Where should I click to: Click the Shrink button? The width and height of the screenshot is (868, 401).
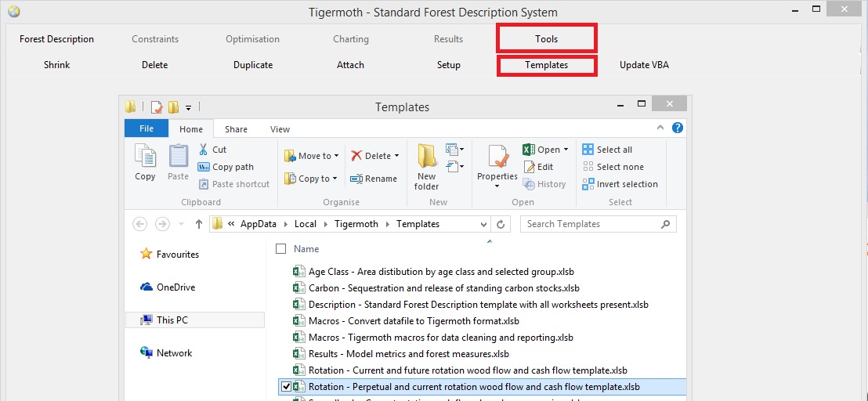[x=57, y=65]
